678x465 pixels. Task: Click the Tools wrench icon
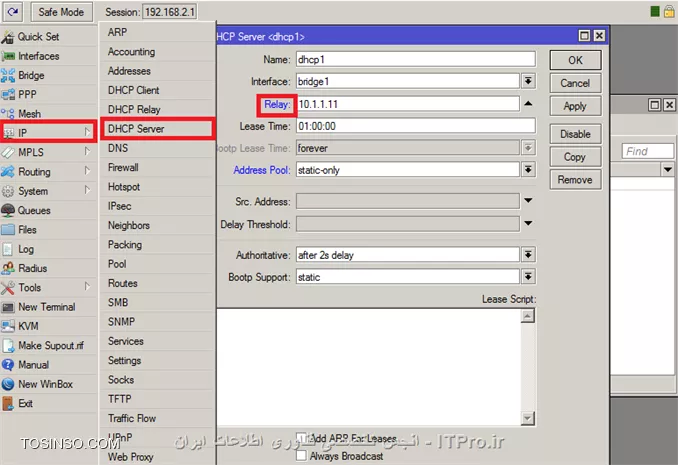pos(8,288)
